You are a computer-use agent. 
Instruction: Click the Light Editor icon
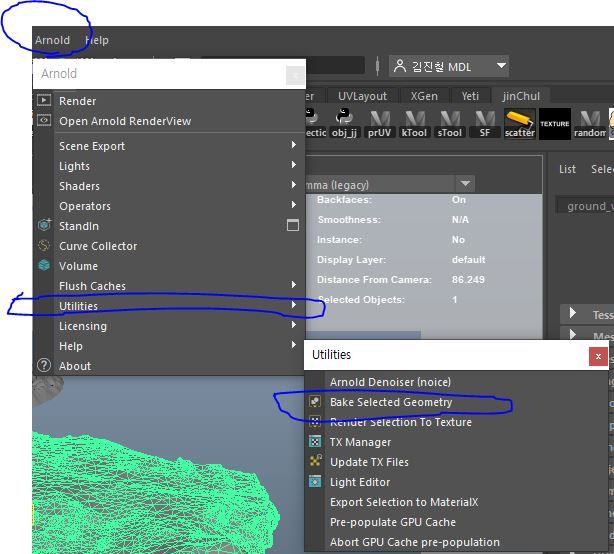[315, 481]
